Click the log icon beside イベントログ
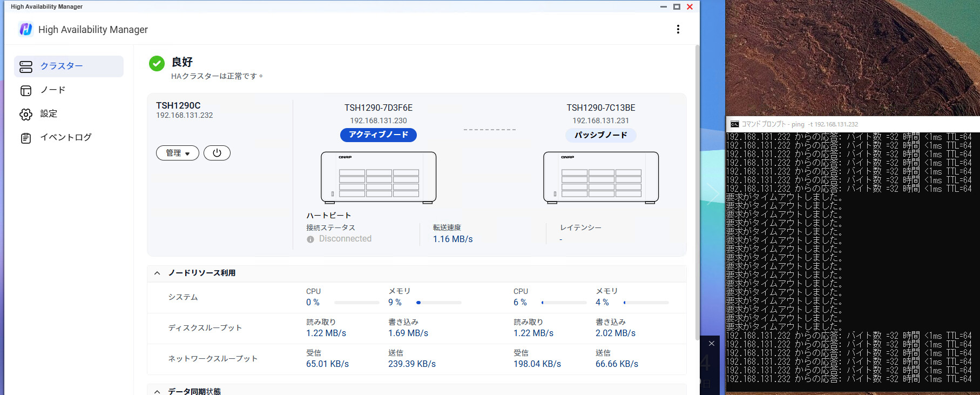980x395 pixels. click(26, 138)
